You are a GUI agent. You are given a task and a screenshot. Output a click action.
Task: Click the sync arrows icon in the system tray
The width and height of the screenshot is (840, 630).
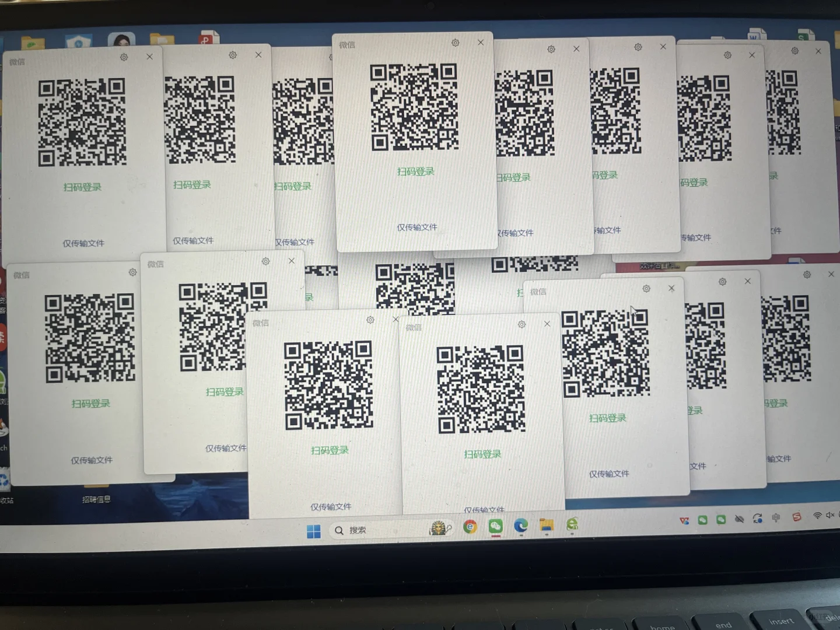[x=757, y=518]
